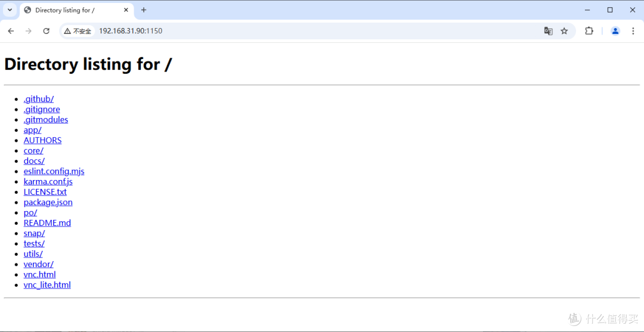The width and height of the screenshot is (644, 332).
Task: Click the browser back arrow
Action: 11,31
